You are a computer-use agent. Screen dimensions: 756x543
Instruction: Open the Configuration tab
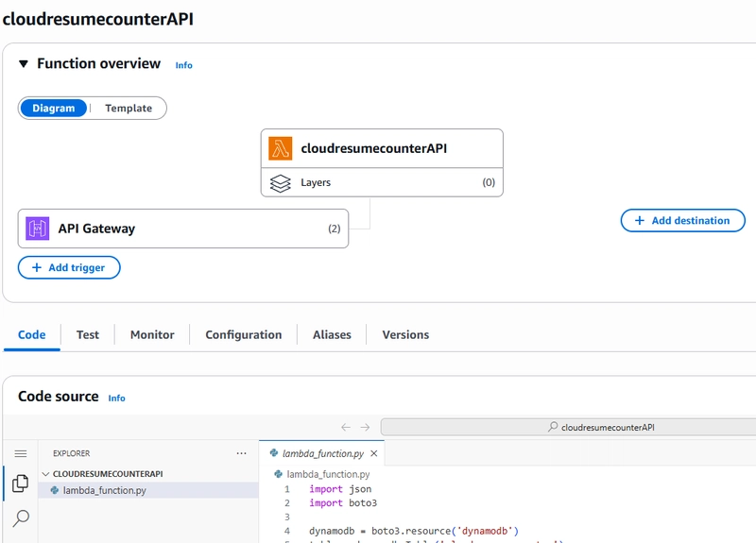point(244,334)
